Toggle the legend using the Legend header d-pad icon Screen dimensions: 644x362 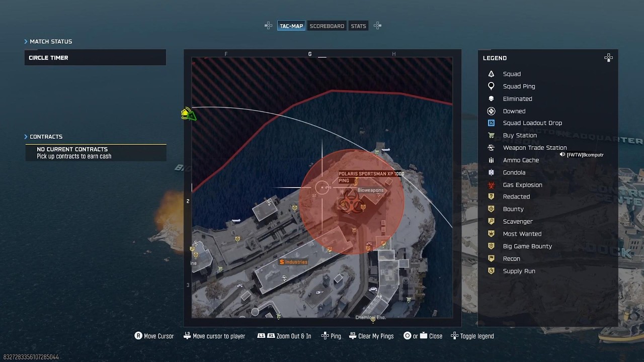click(609, 58)
